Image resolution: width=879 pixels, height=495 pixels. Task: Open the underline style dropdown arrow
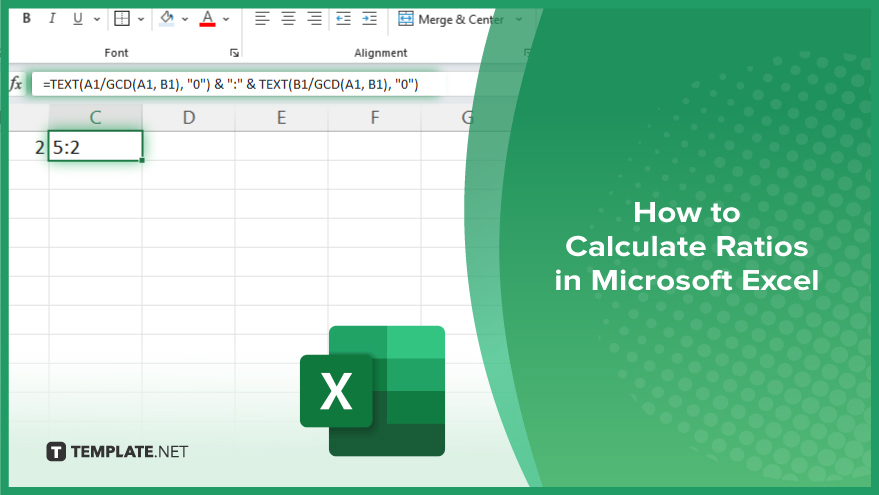click(96, 19)
